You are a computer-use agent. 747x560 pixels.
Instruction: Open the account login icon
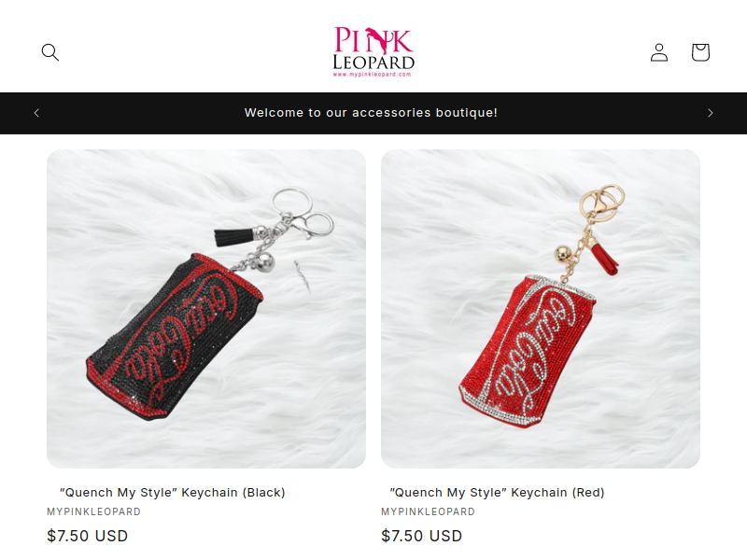pyautogui.click(x=659, y=52)
